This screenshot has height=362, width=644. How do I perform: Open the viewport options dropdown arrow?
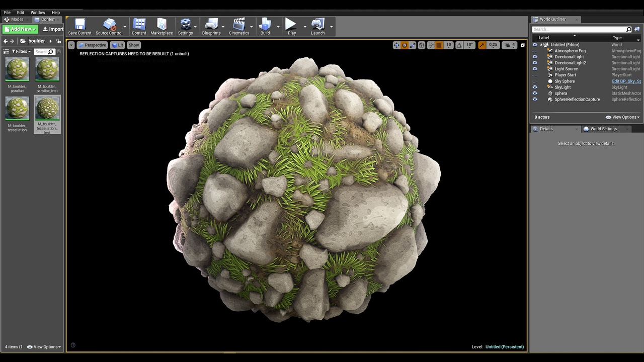click(x=71, y=45)
